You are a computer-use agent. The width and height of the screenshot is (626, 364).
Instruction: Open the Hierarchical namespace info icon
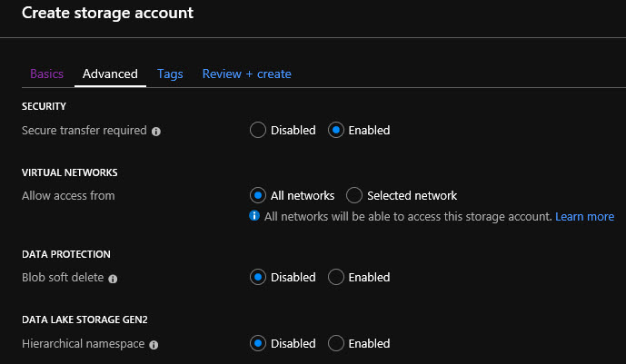point(154,345)
